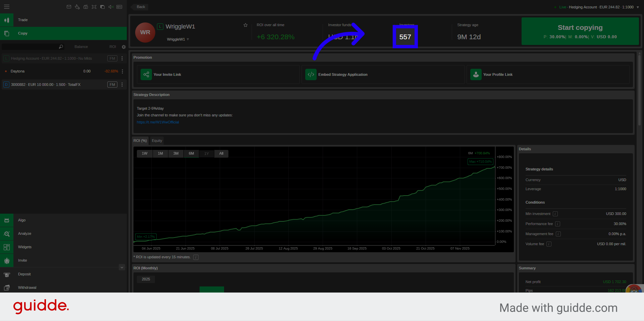This screenshot has width=644, height=321.
Task: Open the account selector dropdown at top right
Action: pyautogui.click(x=638, y=7)
